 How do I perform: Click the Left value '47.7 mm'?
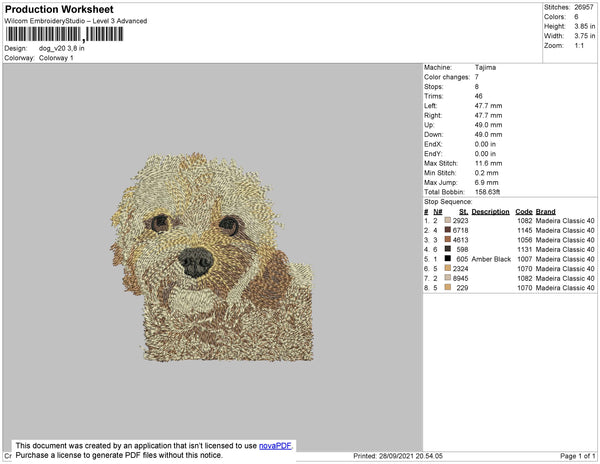pos(489,106)
